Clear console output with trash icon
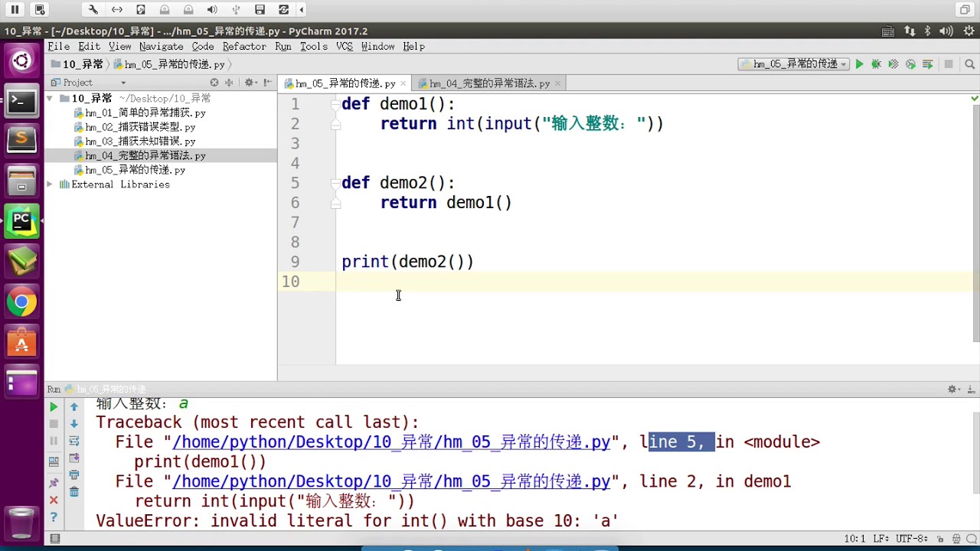Screen dimensions: 980x551 point(74,492)
